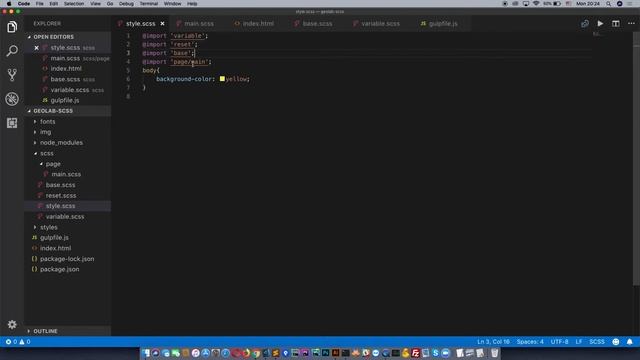The image size is (640, 360).
Task: Open the Debug view icon
Action: (12, 99)
